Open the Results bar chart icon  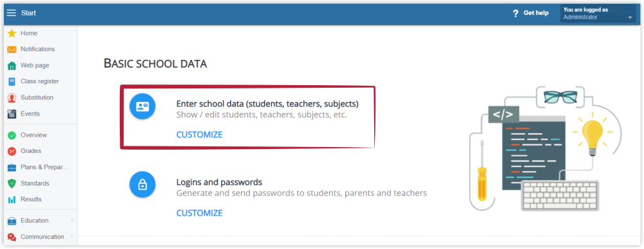(12, 199)
